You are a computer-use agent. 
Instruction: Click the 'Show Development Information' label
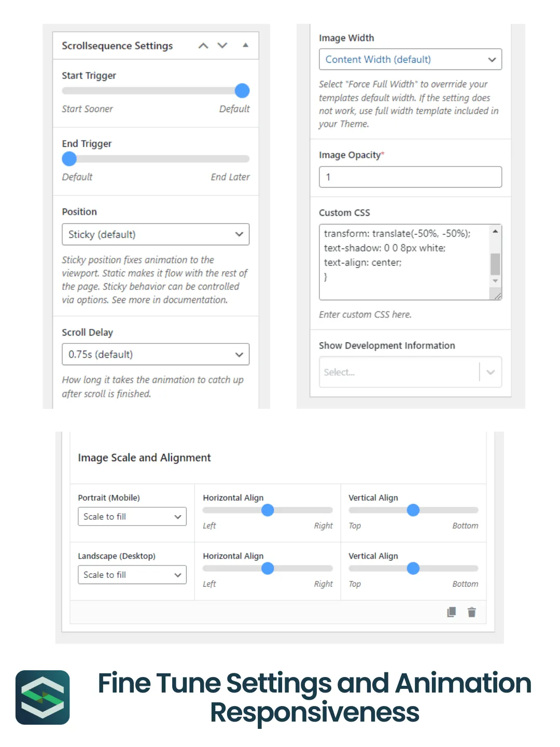pyautogui.click(x=387, y=345)
